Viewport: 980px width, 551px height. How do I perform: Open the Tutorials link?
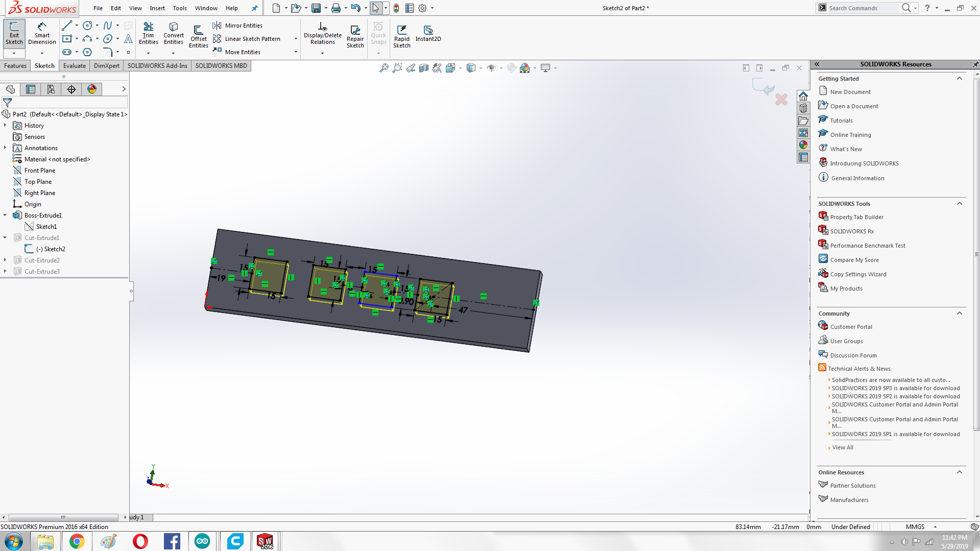841,121
